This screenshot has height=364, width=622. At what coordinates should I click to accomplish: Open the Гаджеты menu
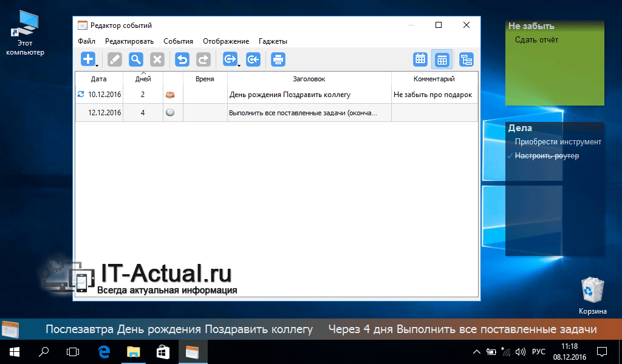(x=273, y=41)
